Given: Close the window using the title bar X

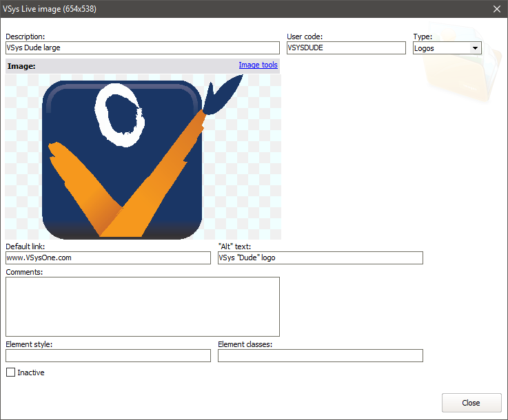Looking at the screenshot, I should click(x=496, y=9).
